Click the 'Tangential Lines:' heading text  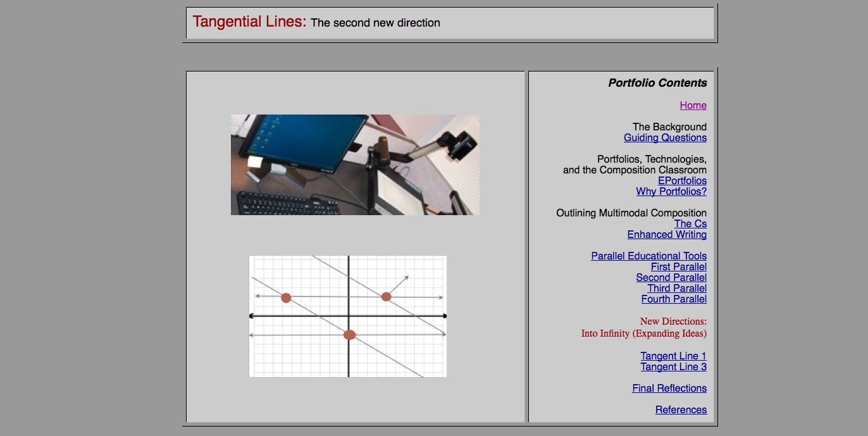[249, 22]
